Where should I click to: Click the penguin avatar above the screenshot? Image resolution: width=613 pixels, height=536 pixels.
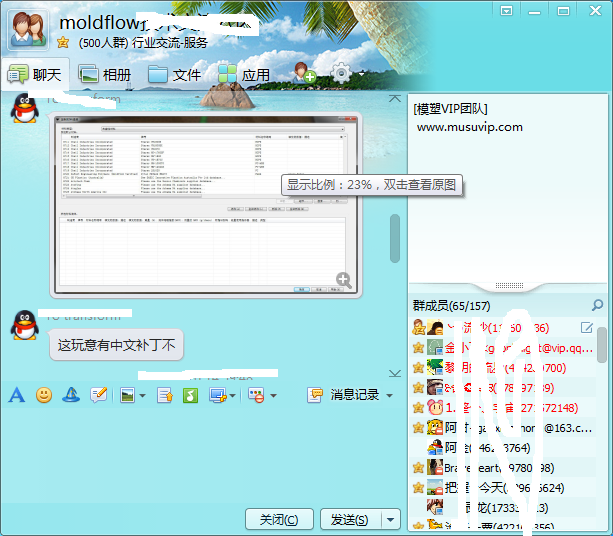click(x=25, y=108)
